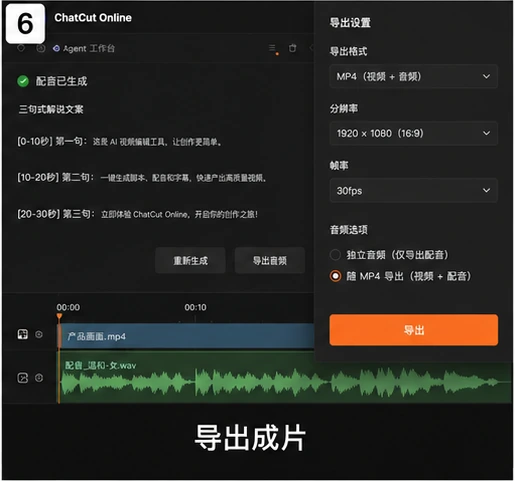Click the 导出格式 label

(x=348, y=51)
